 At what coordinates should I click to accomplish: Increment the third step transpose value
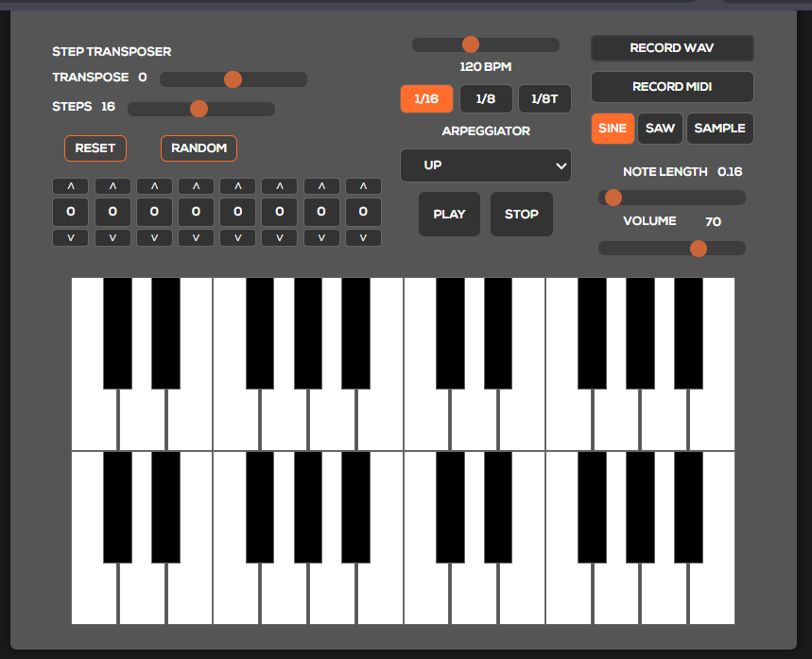(154, 186)
